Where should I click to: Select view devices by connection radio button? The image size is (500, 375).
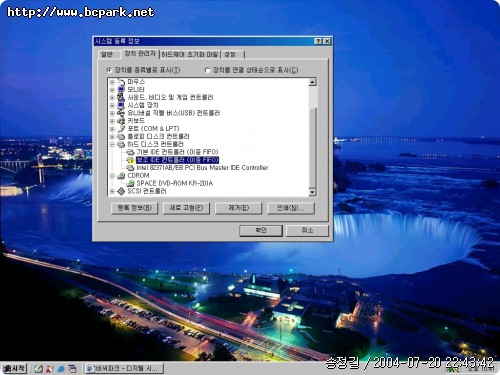(207, 70)
